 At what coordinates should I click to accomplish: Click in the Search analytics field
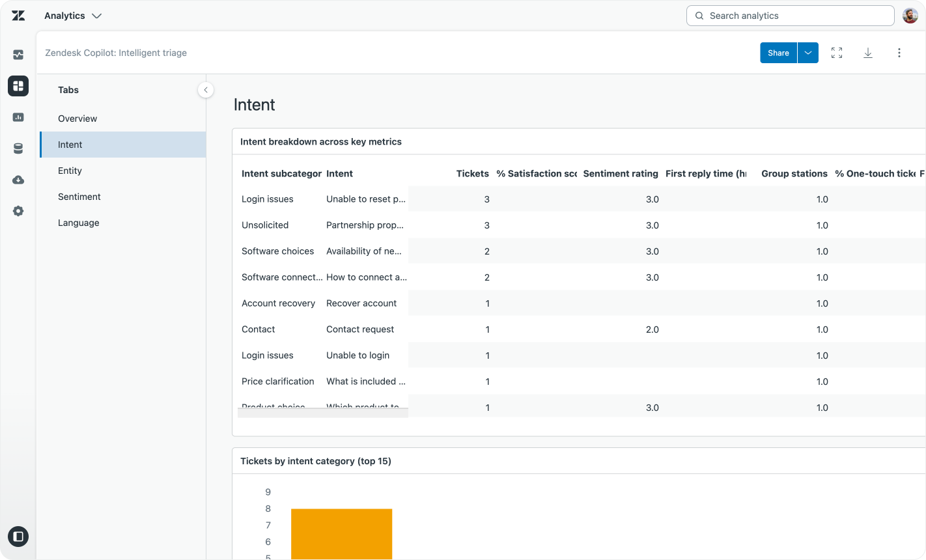click(790, 16)
